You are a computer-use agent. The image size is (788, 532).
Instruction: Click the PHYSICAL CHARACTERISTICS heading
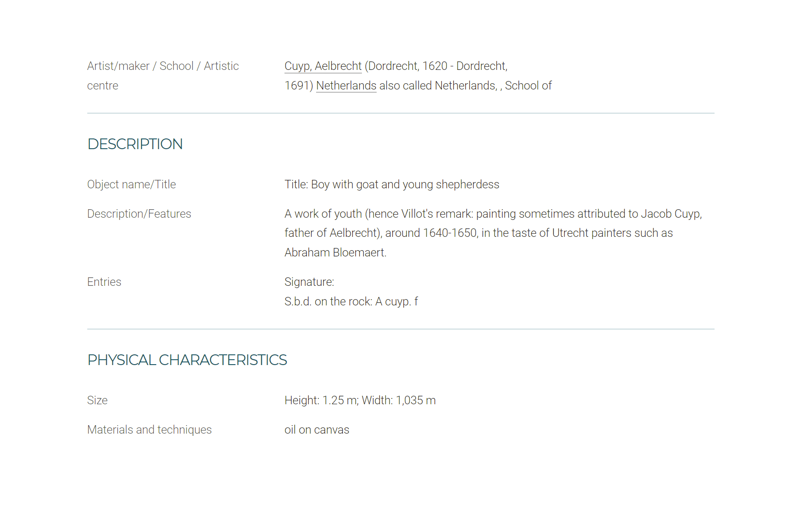(x=187, y=360)
